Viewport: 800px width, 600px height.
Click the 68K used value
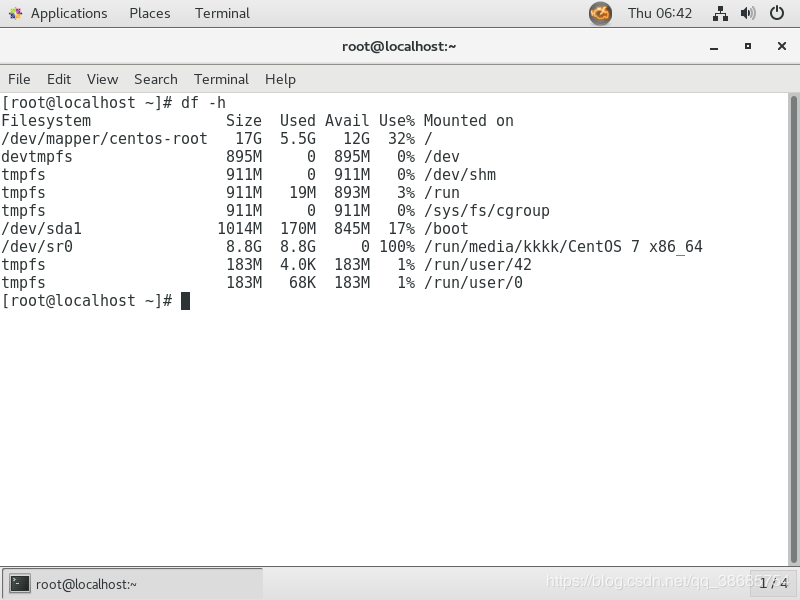click(x=303, y=283)
